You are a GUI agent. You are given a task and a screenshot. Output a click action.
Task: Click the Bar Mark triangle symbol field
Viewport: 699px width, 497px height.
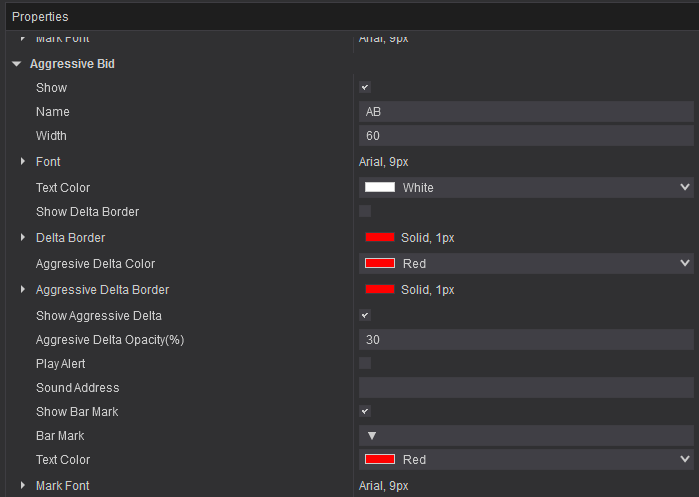[525, 436]
